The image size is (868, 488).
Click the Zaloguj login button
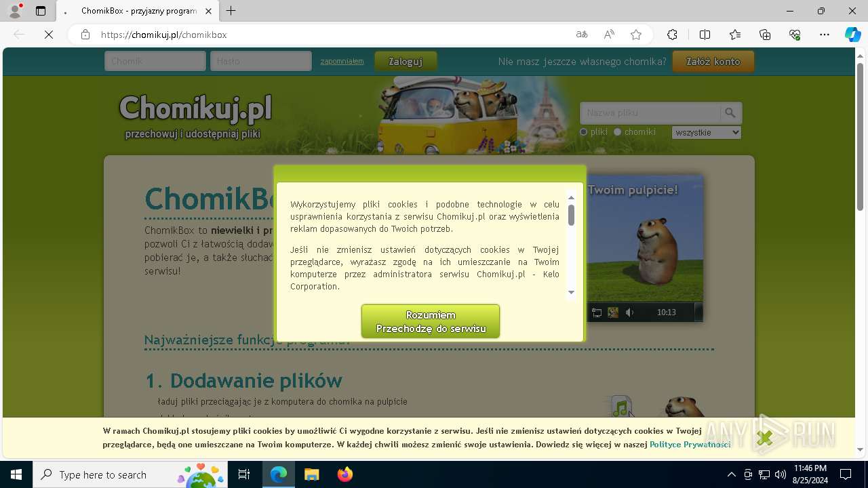(406, 61)
